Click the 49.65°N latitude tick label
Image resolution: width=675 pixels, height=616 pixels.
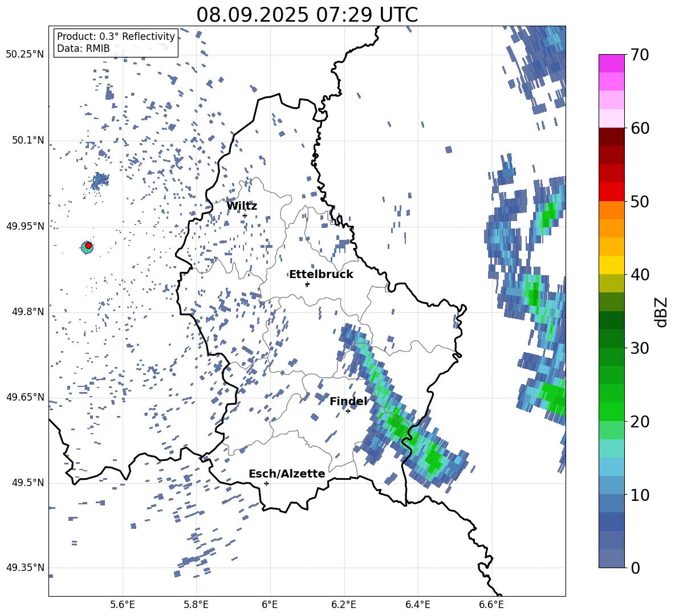pos(25,397)
